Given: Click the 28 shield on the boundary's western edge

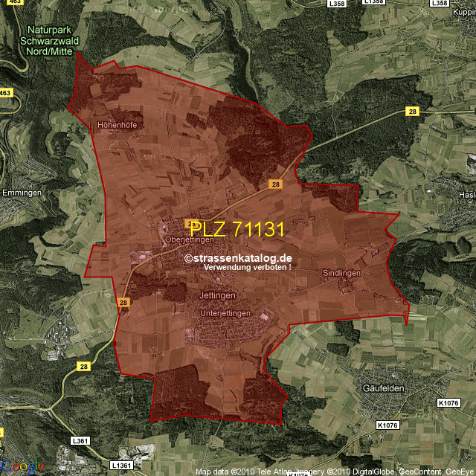Looking at the screenshot, I should (123, 302).
